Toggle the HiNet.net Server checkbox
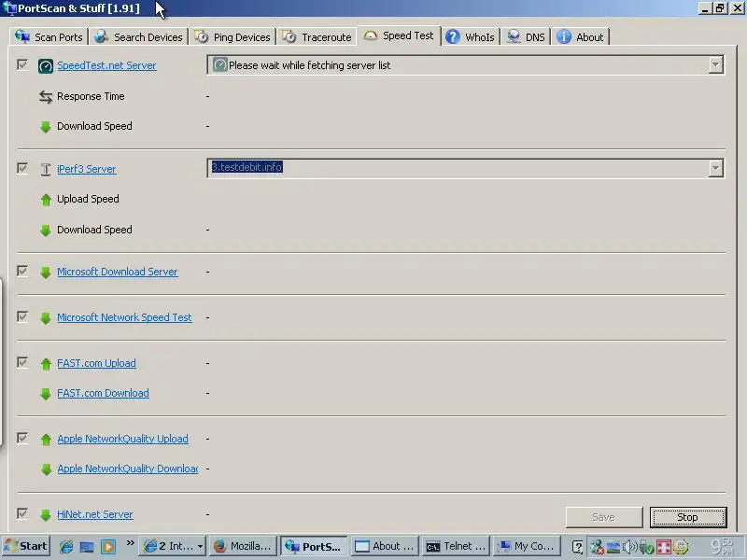The height and width of the screenshot is (560, 747). 21,513
